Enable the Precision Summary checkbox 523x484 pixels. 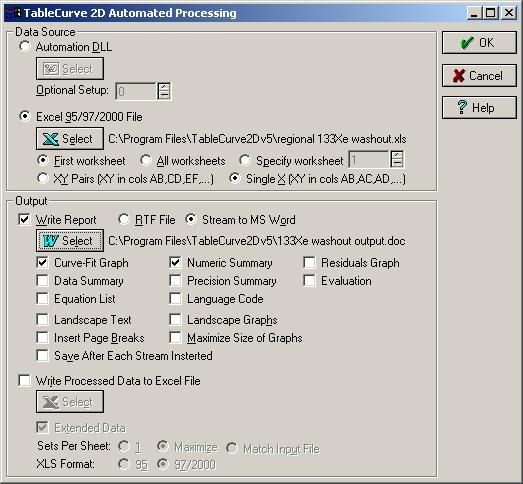tap(175, 281)
